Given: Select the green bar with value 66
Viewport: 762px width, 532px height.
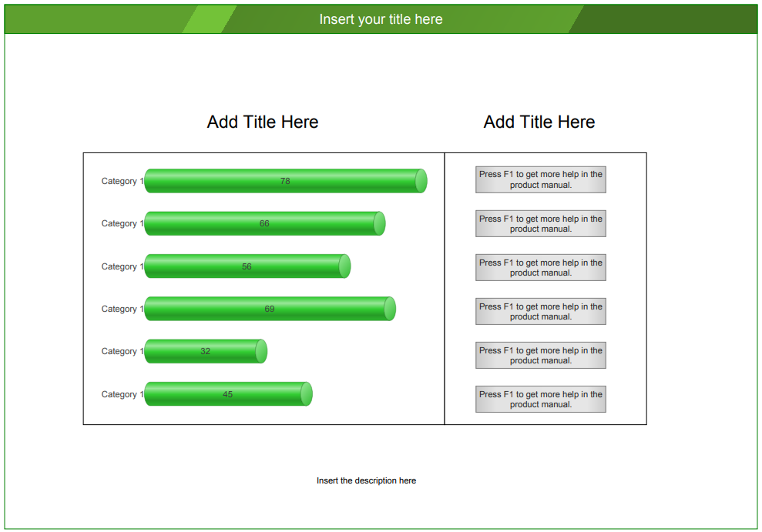Looking at the screenshot, I should tap(265, 223).
